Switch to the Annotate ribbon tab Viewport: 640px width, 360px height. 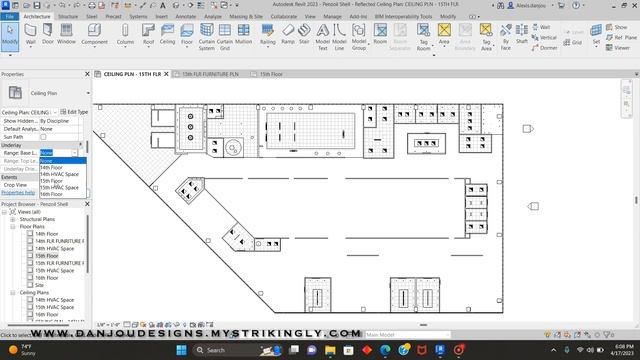click(x=186, y=16)
